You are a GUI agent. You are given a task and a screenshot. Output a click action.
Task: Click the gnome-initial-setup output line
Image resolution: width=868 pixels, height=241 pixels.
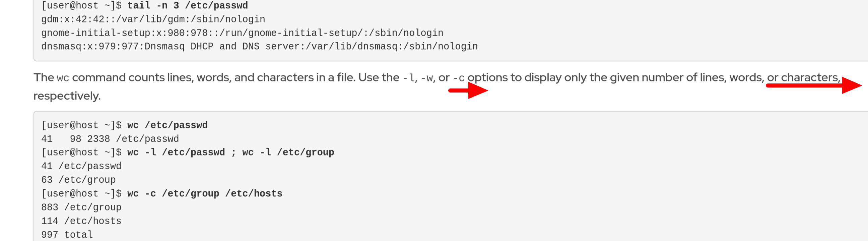pyautogui.click(x=242, y=33)
